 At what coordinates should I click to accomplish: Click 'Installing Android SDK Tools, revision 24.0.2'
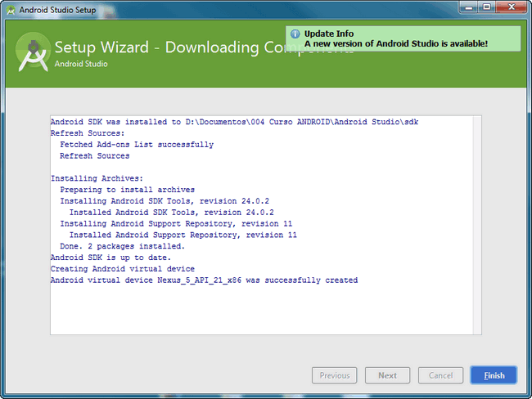pos(165,201)
